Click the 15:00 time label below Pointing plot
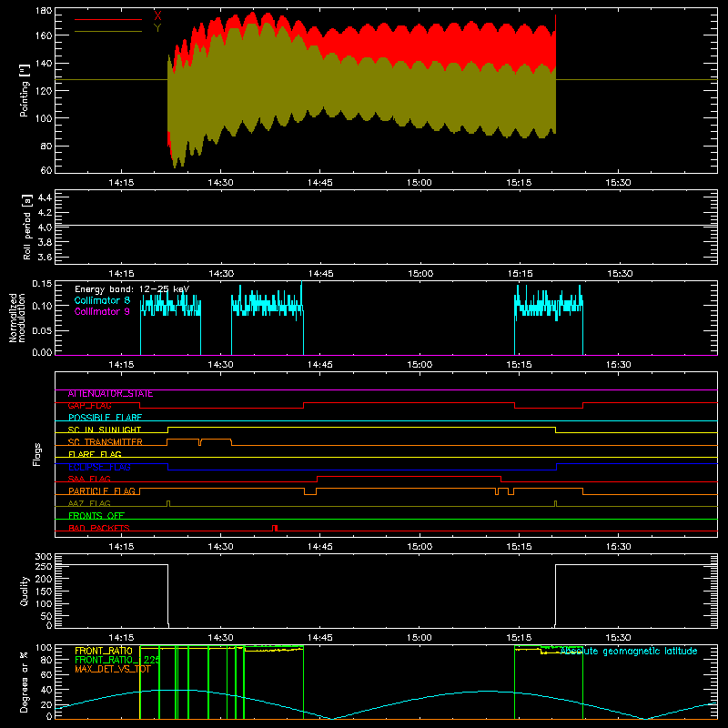Screen dimensions: 728x728 point(420,183)
